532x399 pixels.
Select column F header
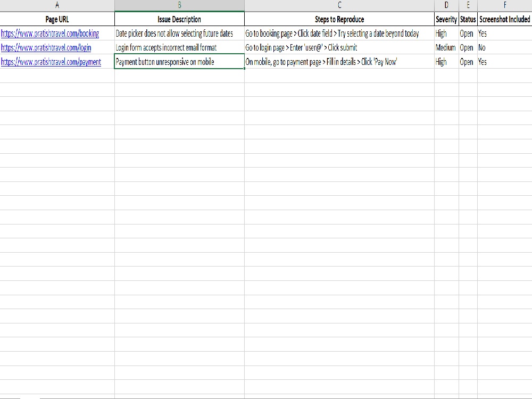(x=505, y=5)
